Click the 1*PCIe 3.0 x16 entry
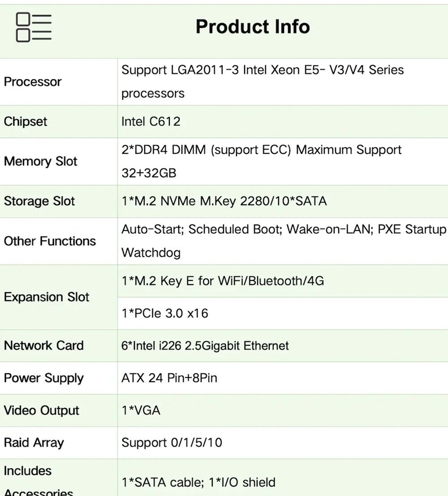The height and width of the screenshot is (496, 448). [x=165, y=313]
